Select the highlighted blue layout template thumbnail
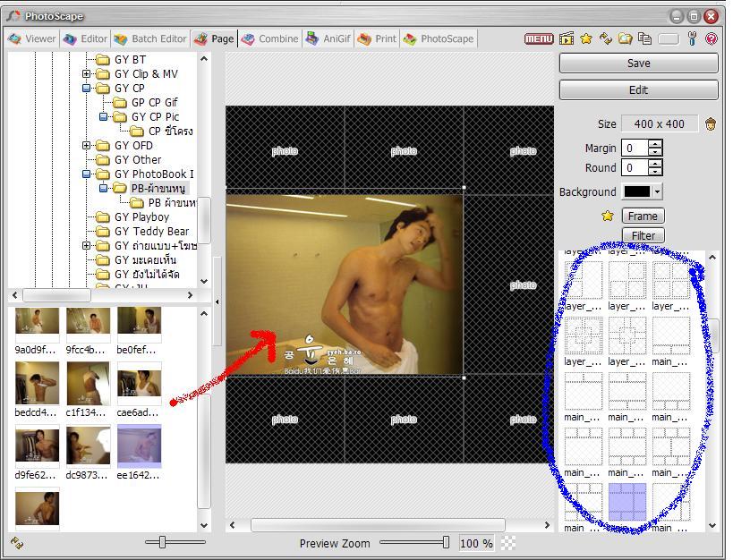The height and width of the screenshot is (560, 750). click(x=627, y=502)
